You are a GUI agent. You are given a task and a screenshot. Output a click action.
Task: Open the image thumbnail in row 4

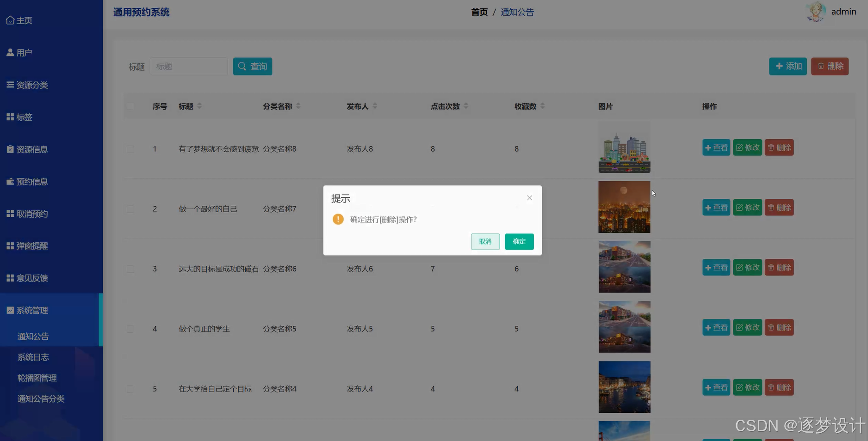(624, 327)
